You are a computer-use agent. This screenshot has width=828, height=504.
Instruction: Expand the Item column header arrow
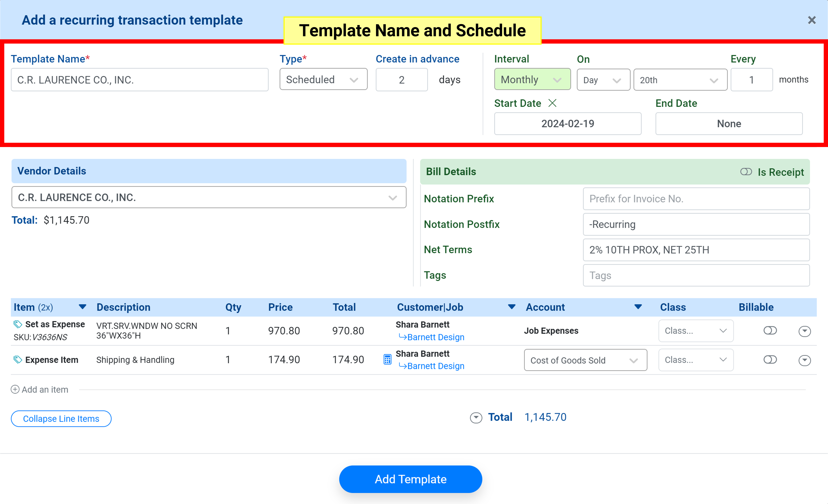(82, 307)
